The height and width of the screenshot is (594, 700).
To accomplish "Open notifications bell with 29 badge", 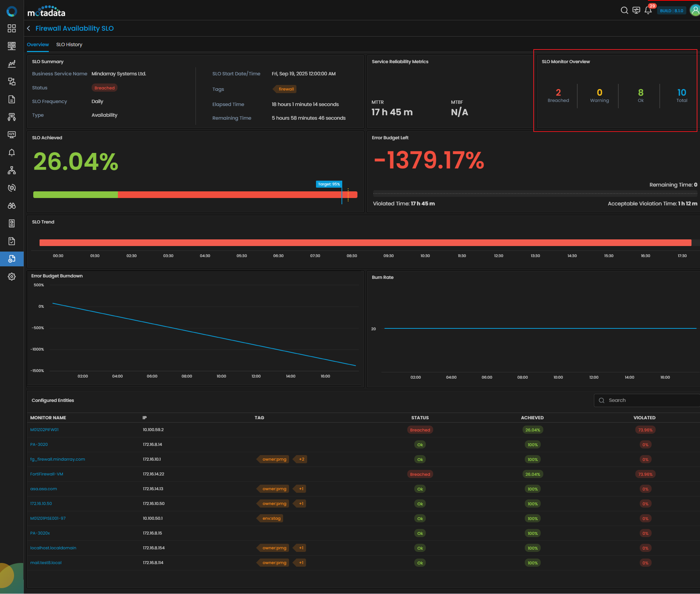I will click(x=648, y=10).
